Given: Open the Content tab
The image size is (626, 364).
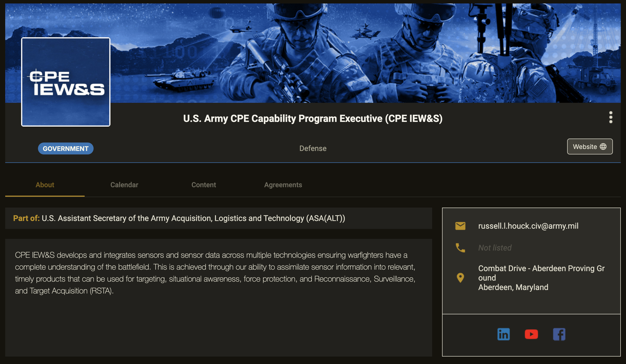Looking at the screenshot, I should click(204, 185).
